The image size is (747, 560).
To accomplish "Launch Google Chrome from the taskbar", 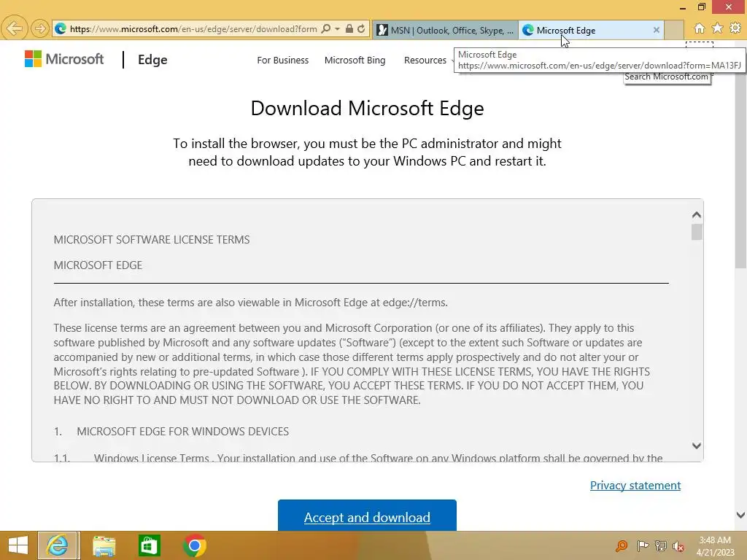I will 194,545.
